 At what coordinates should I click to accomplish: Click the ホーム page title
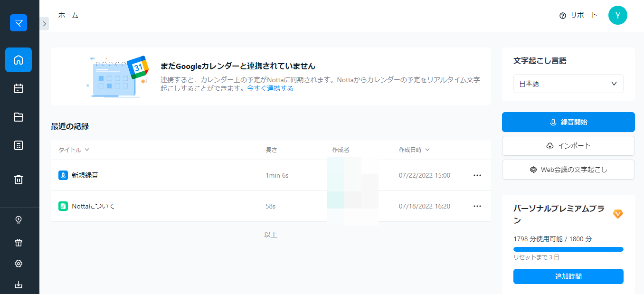pos(68,15)
